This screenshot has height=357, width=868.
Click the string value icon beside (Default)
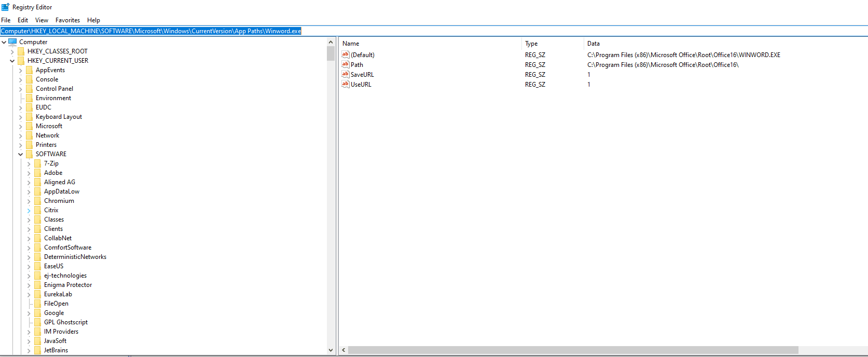pos(346,54)
